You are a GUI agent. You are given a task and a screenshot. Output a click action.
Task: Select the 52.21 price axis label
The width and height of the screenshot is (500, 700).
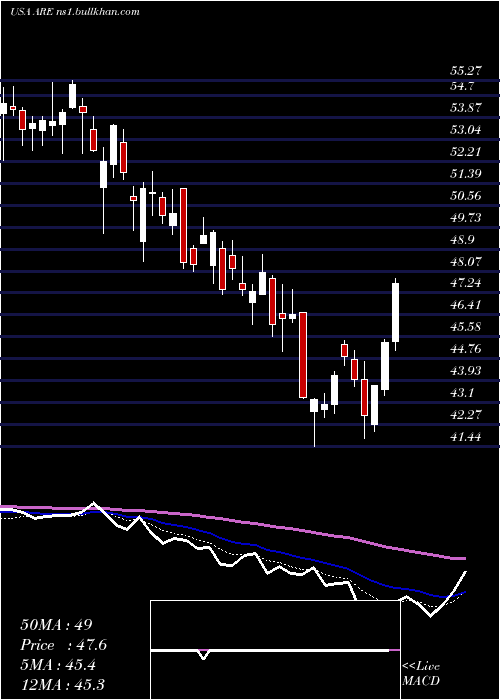[x=466, y=152]
